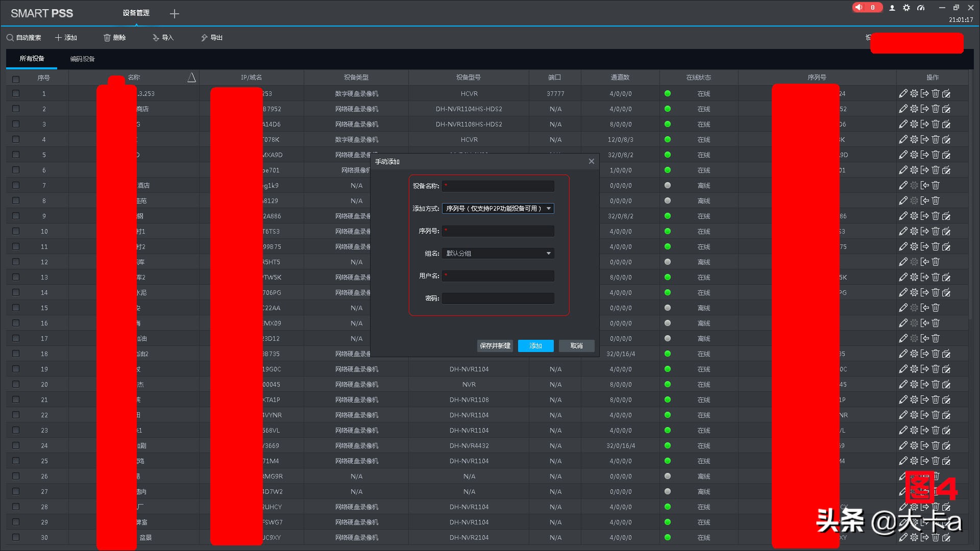Edit device in row 14 with pencil icon

click(x=903, y=292)
